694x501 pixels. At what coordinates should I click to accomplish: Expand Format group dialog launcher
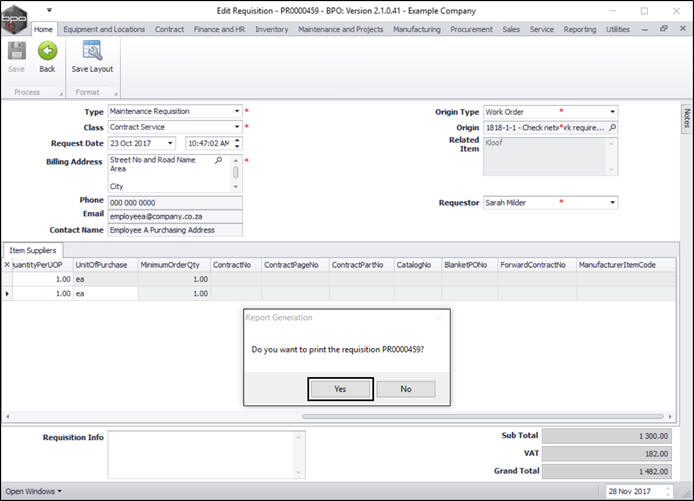click(x=116, y=94)
